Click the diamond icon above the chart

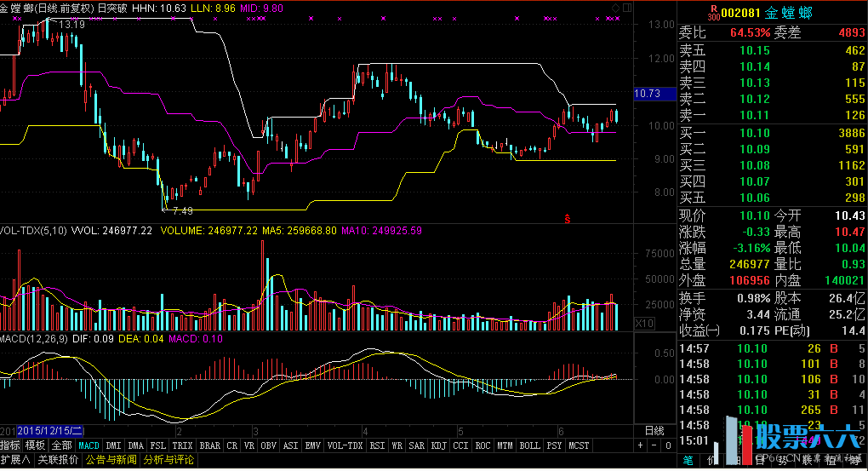pyautogui.click(x=616, y=8)
